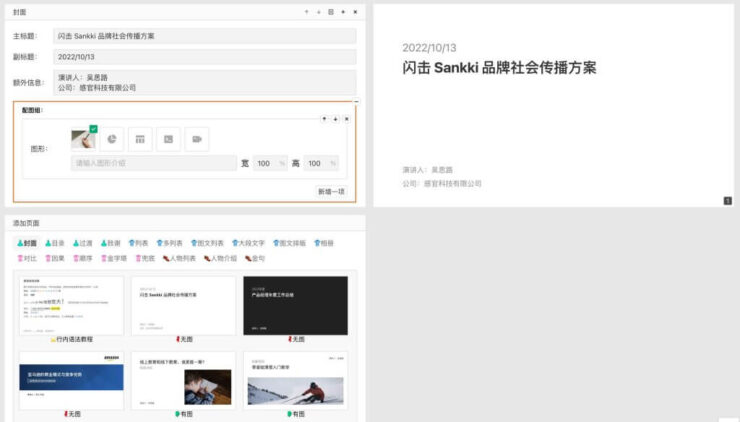Image resolution: width=740 pixels, height=422 pixels.
Task: Choose the pie chart graphic type
Action: (x=111, y=139)
